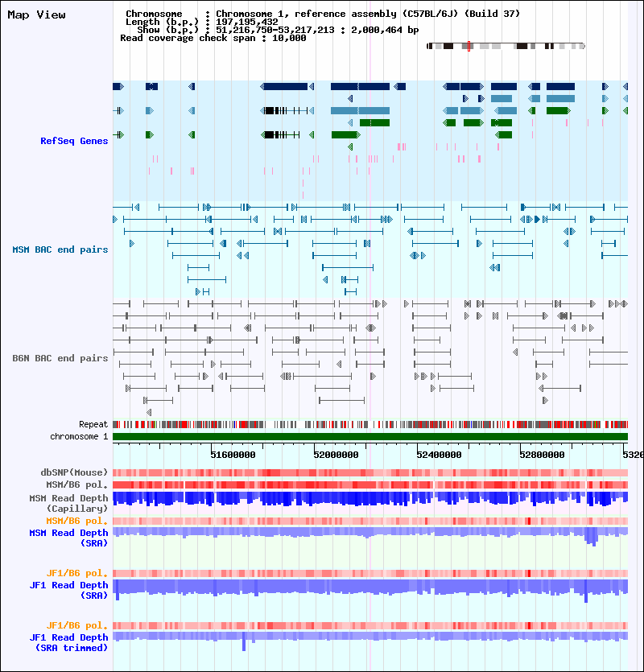Open the JF1 Read Depth (SRA) track link
The height and width of the screenshot is (672, 644).
coord(68,590)
